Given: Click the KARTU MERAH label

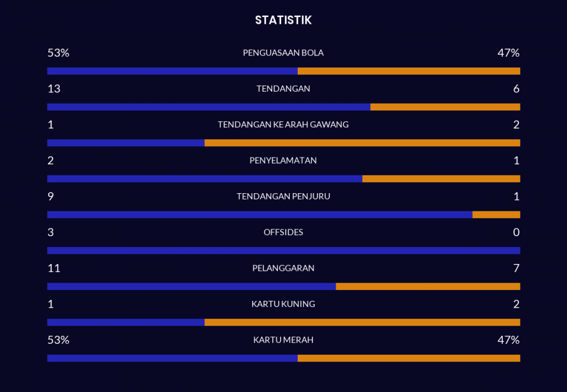Looking at the screenshot, I should pyautogui.click(x=283, y=340).
